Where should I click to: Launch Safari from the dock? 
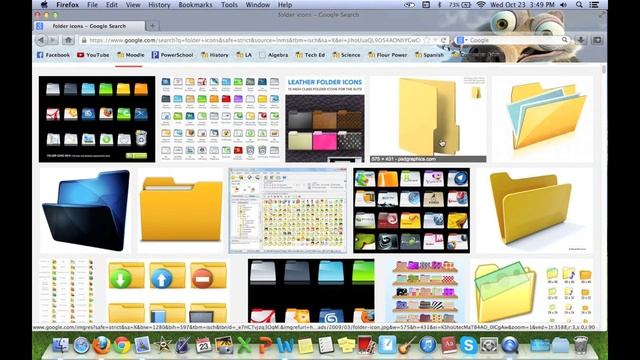click(x=81, y=345)
